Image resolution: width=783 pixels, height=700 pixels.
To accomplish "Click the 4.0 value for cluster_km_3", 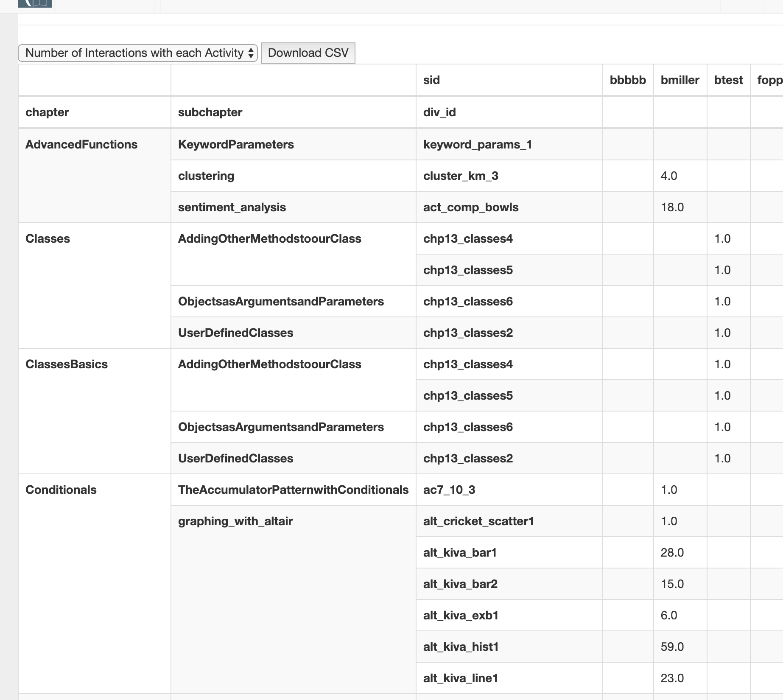I will coord(680,176).
